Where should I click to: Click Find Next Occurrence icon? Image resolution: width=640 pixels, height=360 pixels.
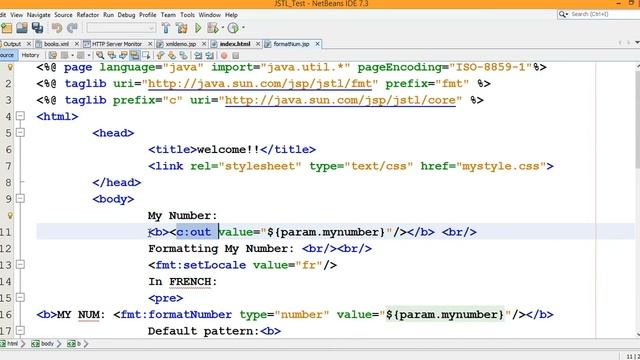pos(123,55)
